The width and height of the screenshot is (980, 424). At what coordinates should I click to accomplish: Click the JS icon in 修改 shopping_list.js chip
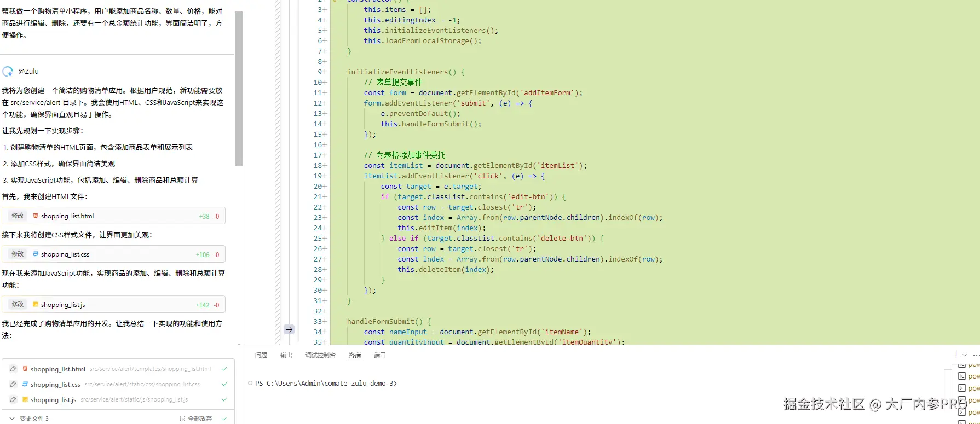click(x=36, y=305)
